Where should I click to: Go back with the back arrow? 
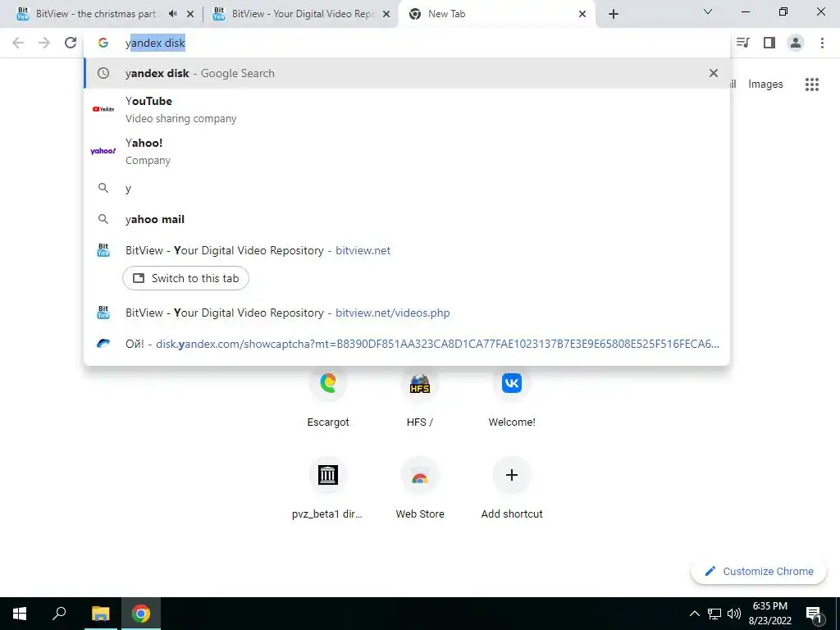point(18,43)
